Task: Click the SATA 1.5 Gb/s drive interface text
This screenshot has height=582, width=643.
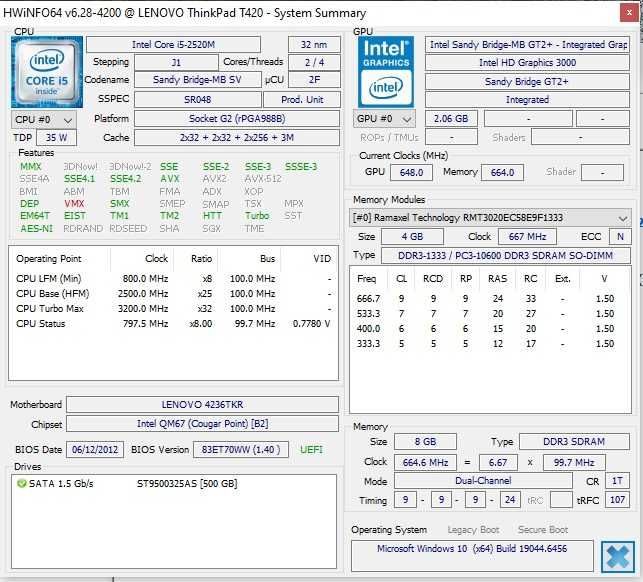Action: 61,484
